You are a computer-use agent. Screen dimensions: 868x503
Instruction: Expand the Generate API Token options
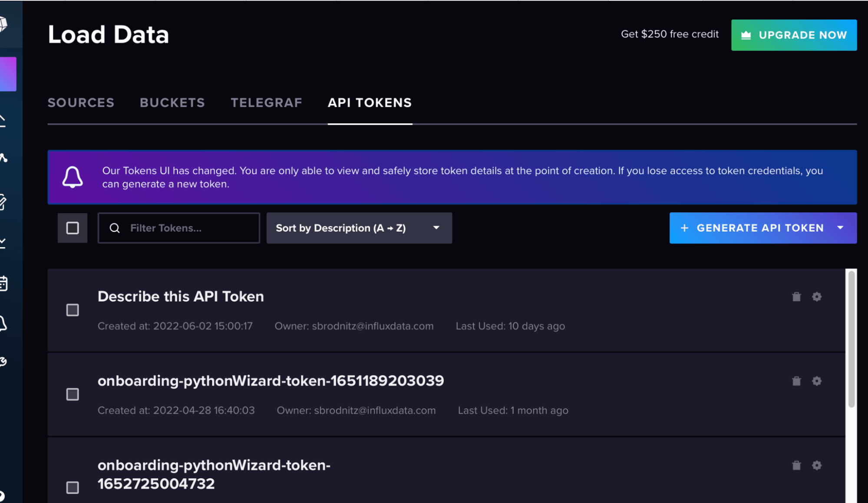coord(842,228)
